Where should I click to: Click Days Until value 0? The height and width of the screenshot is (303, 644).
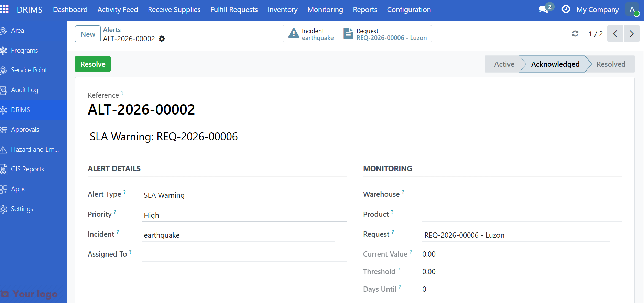pyautogui.click(x=424, y=289)
